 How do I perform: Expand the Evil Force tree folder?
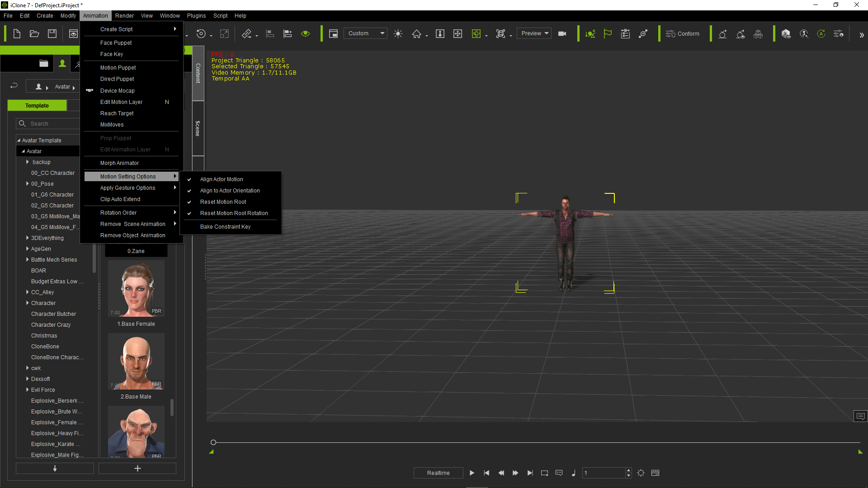[28, 389]
